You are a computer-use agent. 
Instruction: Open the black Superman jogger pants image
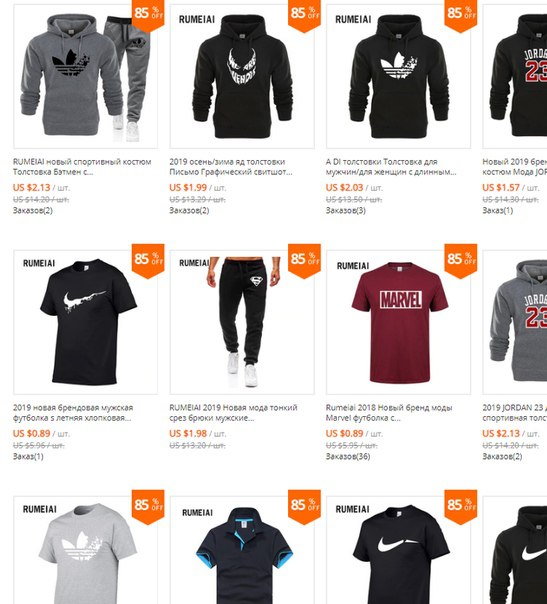coord(242,322)
